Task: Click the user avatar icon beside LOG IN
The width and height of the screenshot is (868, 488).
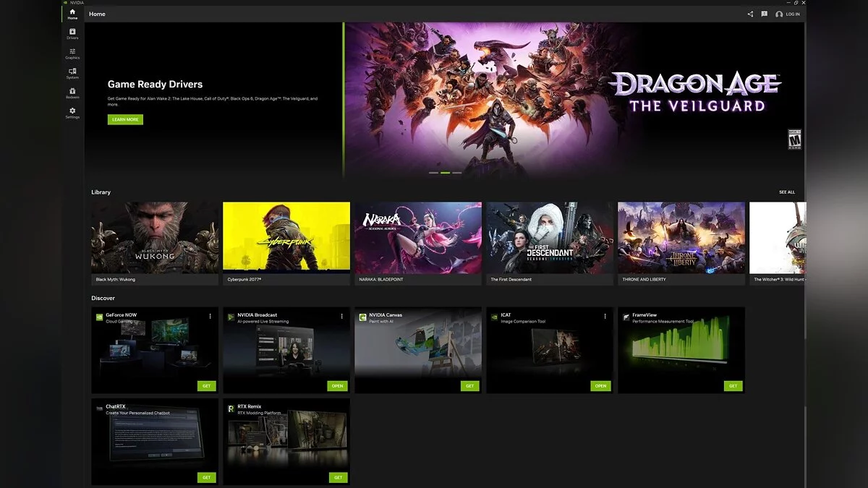Action: 779,14
